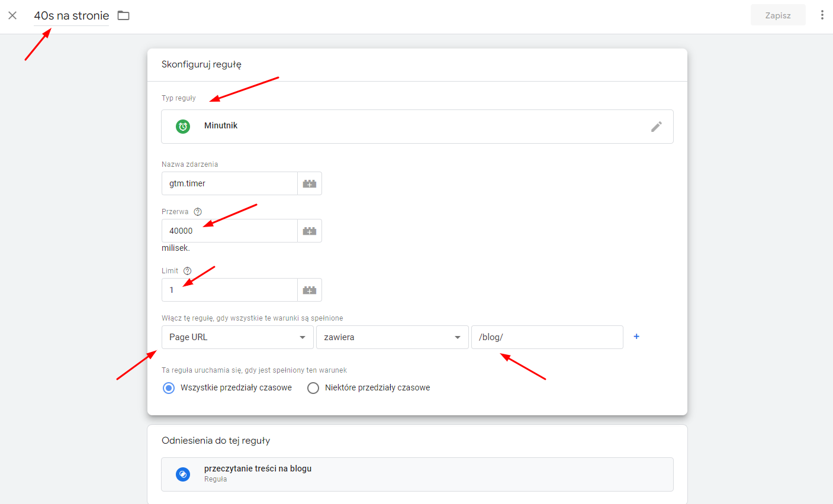The height and width of the screenshot is (504, 833).
Task: Open the zawiera condition dropdown
Action: [392, 337]
